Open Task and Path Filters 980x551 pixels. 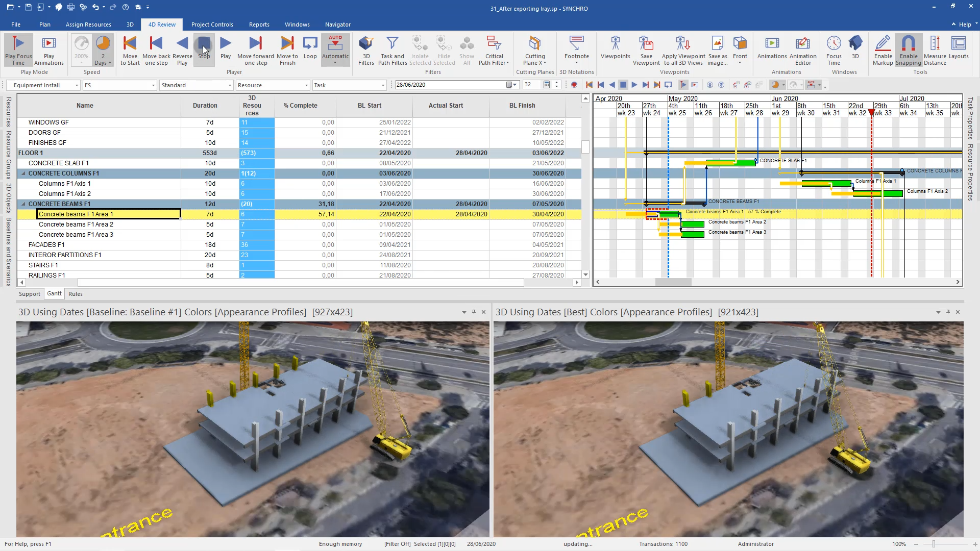[393, 51]
